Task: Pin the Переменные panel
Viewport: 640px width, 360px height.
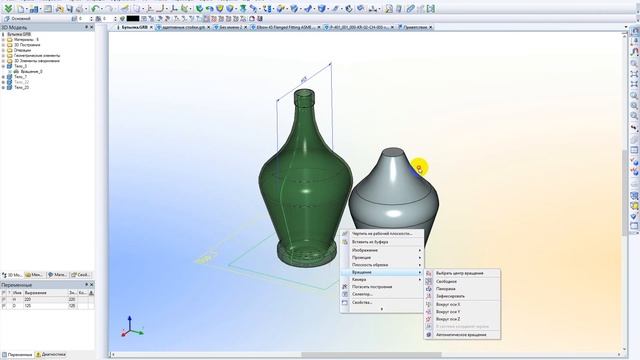Action: (x=86, y=284)
